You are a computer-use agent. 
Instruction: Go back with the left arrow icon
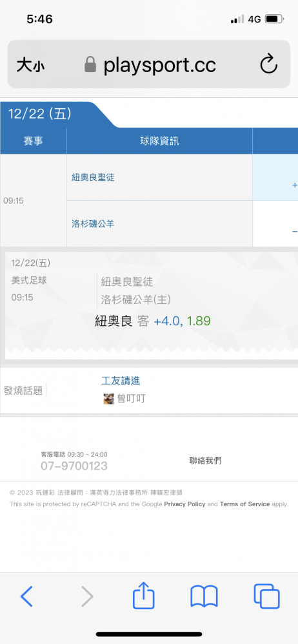click(26, 596)
